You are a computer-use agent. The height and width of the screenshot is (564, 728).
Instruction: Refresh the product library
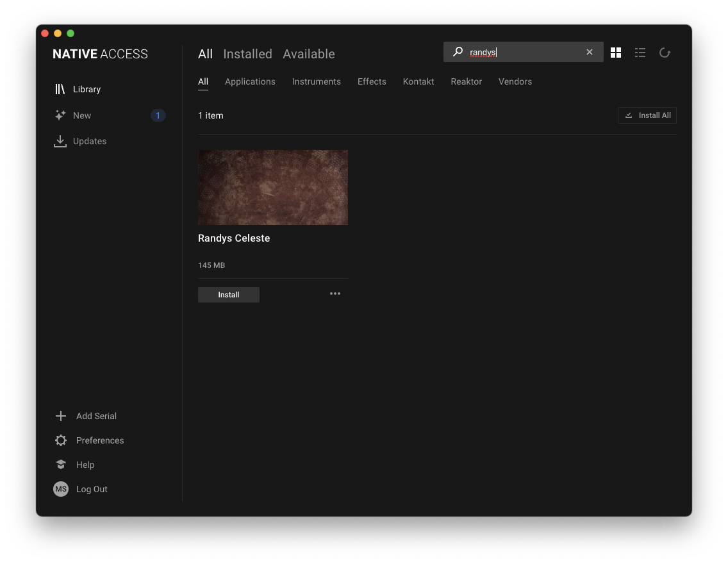pyautogui.click(x=665, y=53)
